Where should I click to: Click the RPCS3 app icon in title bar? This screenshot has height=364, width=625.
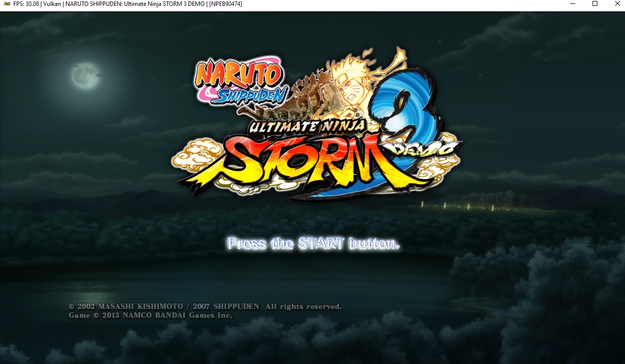point(6,4)
